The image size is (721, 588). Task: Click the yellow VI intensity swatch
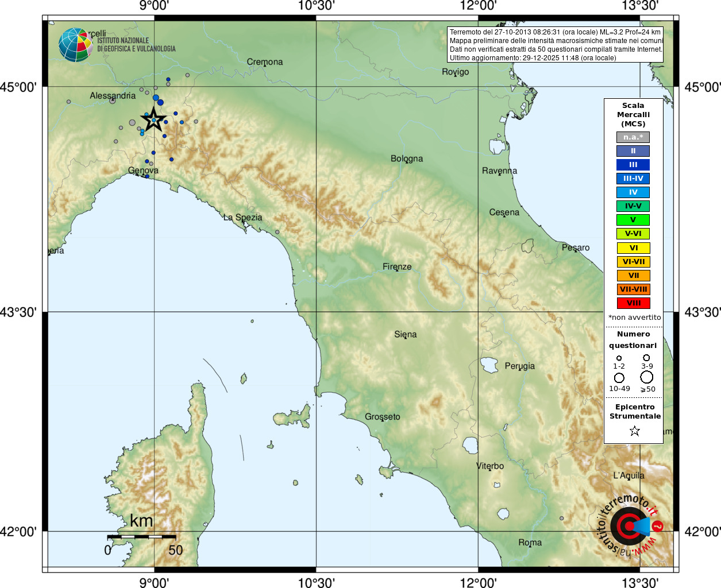point(633,248)
